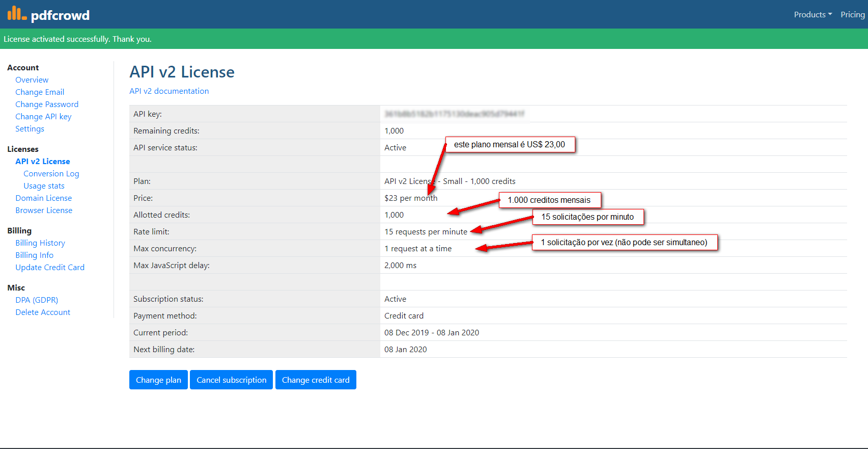The height and width of the screenshot is (449, 868).
Task: Click the 'Rate limit:' row label
Action: click(x=151, y=232)
